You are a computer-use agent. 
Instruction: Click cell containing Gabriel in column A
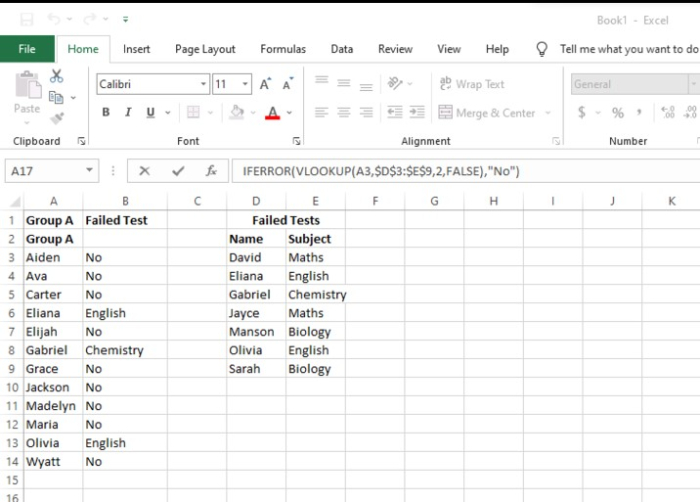pos(53,350)
